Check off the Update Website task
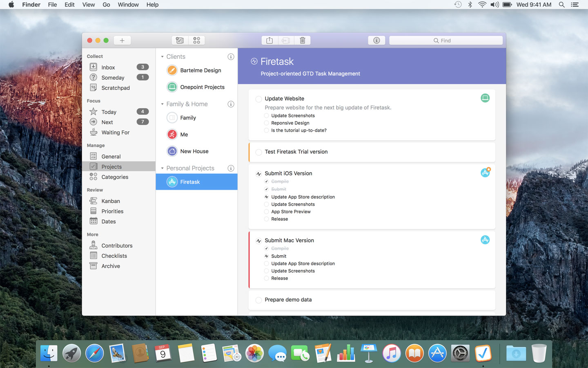The image size is (588, 368). click(x=258, y=99)
